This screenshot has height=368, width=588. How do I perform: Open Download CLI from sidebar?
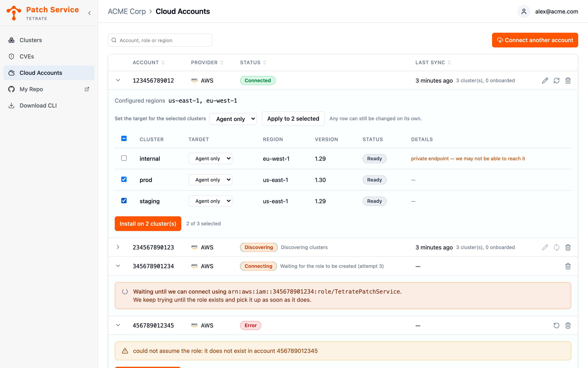(49, 105)
